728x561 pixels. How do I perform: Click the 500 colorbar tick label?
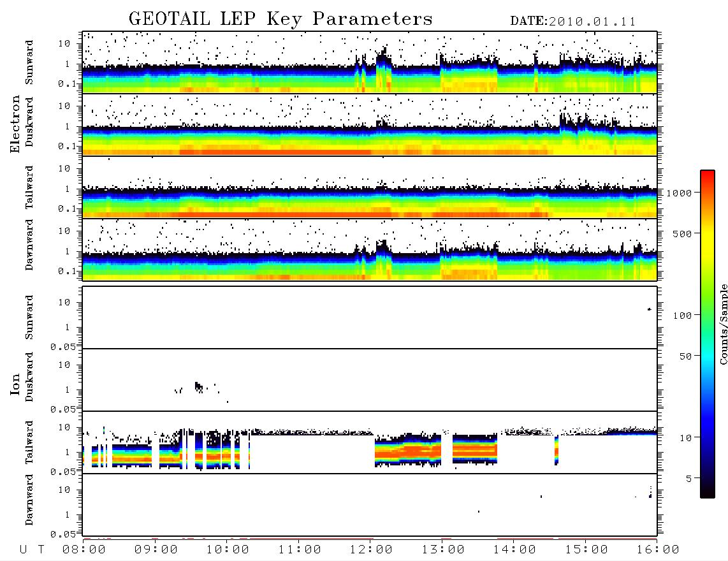[x=683, y=233]
